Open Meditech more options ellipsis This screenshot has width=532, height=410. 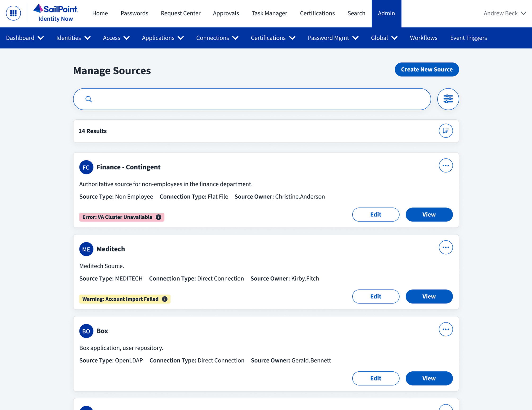[x=445, y=247]
